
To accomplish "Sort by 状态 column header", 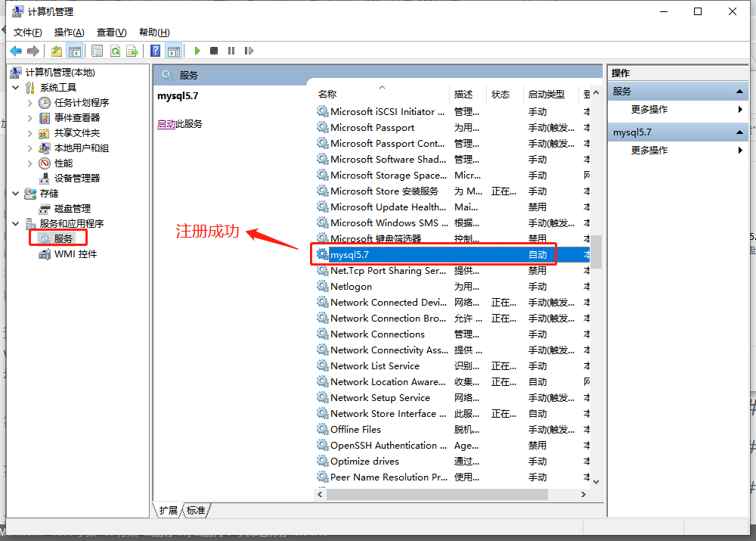I will click(505, 94).
